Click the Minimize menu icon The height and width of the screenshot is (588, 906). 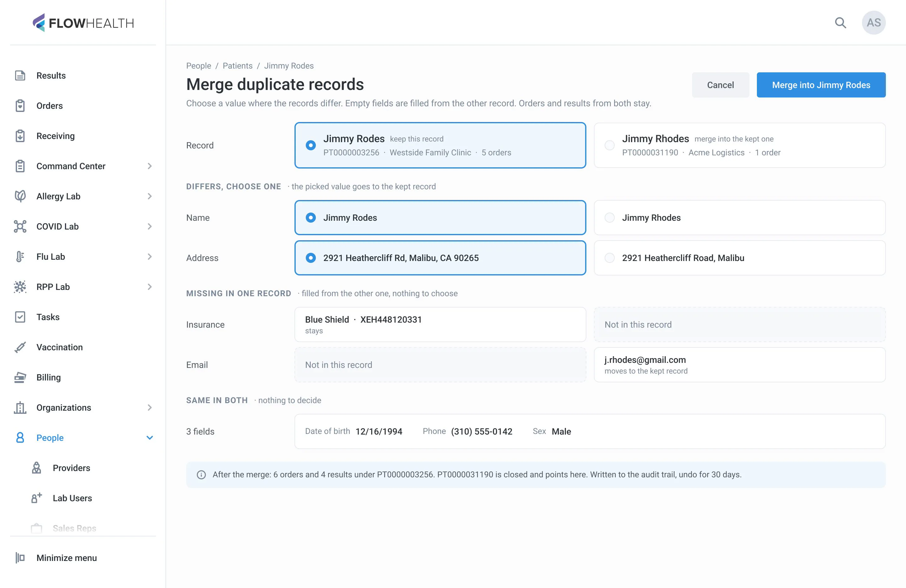[20, 557]
